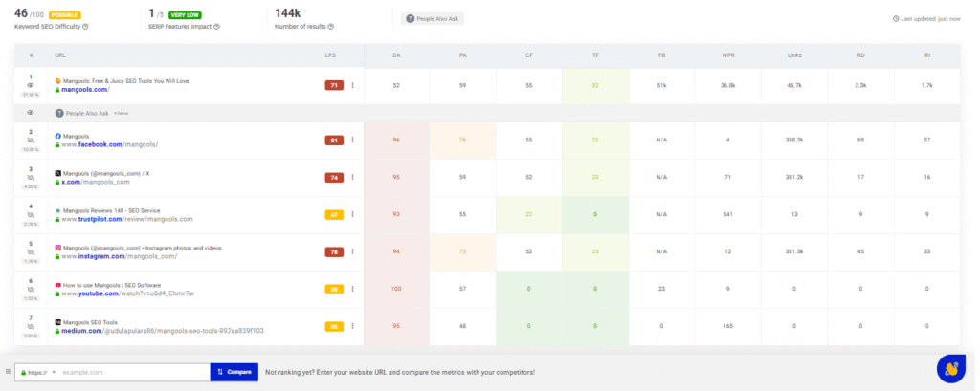The height and width of the screenshot is (391, 980).
Task: Sort by the Links column header
Action: [x=794, y=55]
